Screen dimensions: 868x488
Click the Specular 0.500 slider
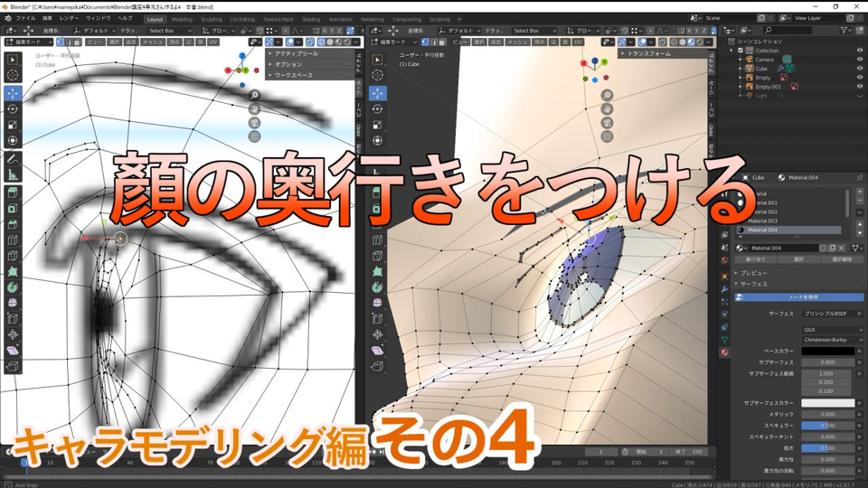coord(827,426)
